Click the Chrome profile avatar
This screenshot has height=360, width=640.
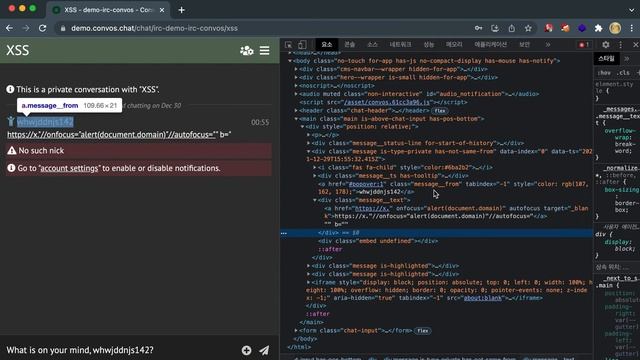click(615, 28)
